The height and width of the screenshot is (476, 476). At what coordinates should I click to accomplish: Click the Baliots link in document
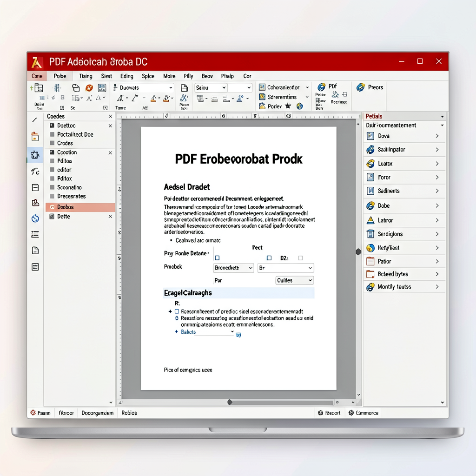coord(188,332)
